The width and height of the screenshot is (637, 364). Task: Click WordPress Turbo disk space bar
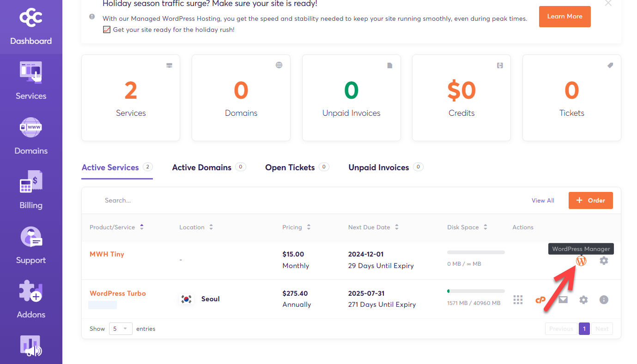coord(476,291)
